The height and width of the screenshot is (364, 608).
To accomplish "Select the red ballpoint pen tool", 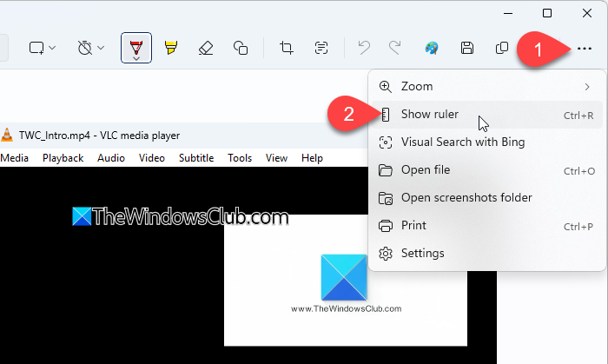I will (136, 48).
